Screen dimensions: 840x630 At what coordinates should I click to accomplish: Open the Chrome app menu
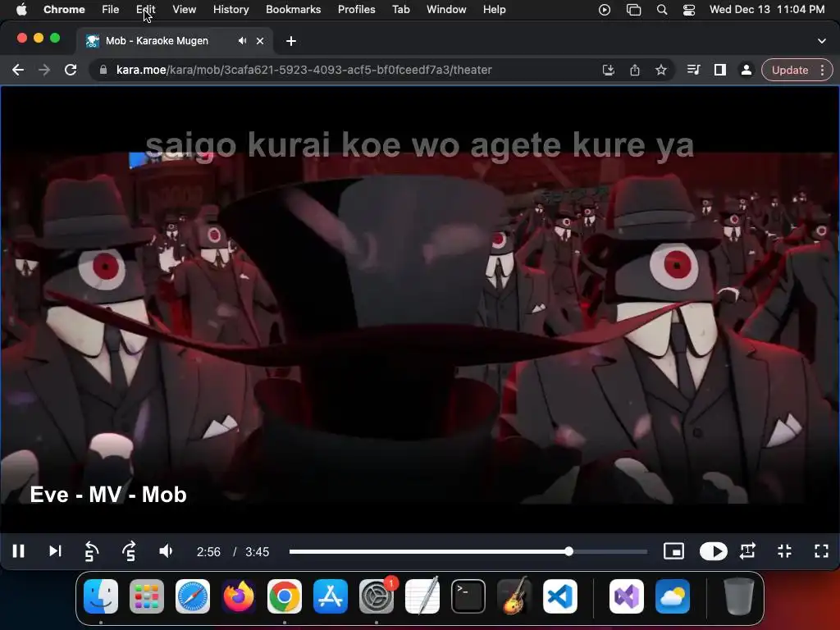click(x=64, y=10)
